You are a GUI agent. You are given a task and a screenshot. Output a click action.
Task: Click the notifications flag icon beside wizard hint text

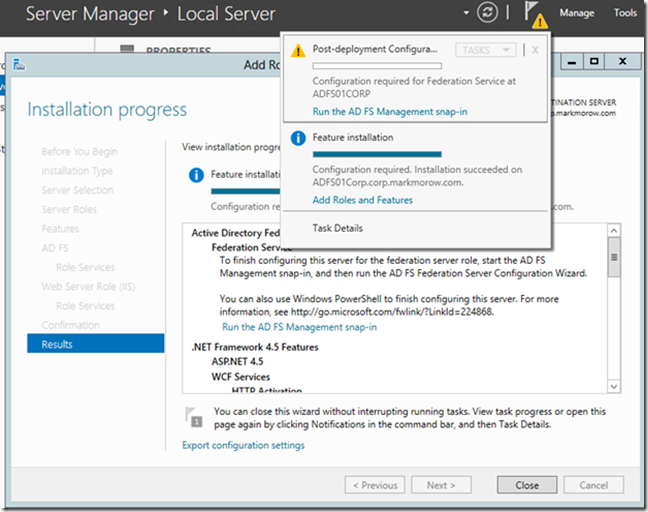pyautogui.click(x=194, y=417)
